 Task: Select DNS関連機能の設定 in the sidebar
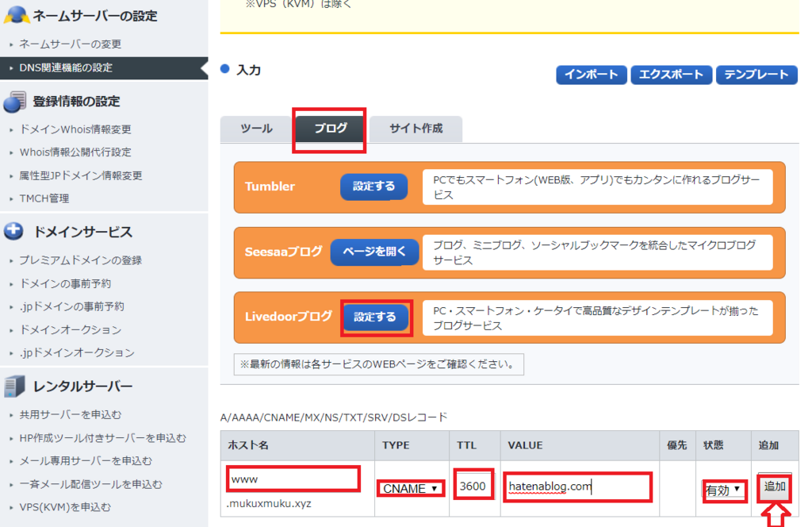tap(104, 68)
